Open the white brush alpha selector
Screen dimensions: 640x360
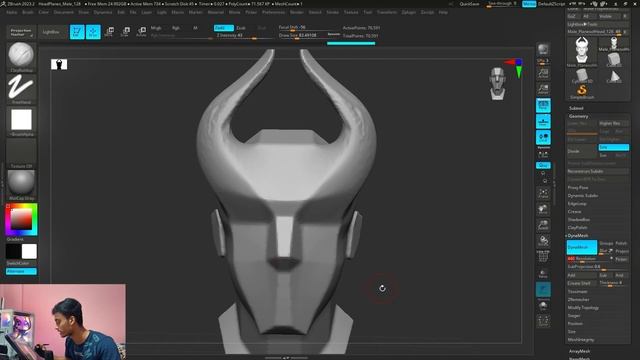click(x=21, y=120)
